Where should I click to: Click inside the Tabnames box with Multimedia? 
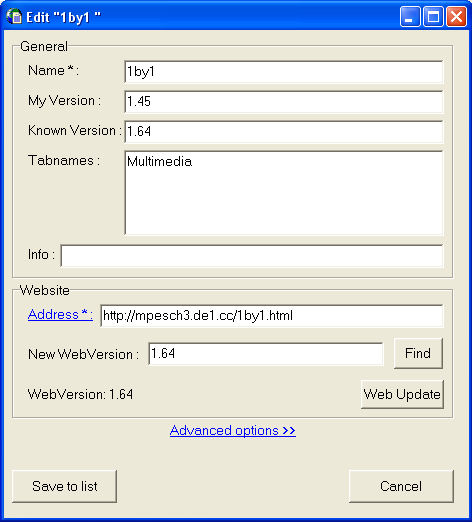coord(284,193)
